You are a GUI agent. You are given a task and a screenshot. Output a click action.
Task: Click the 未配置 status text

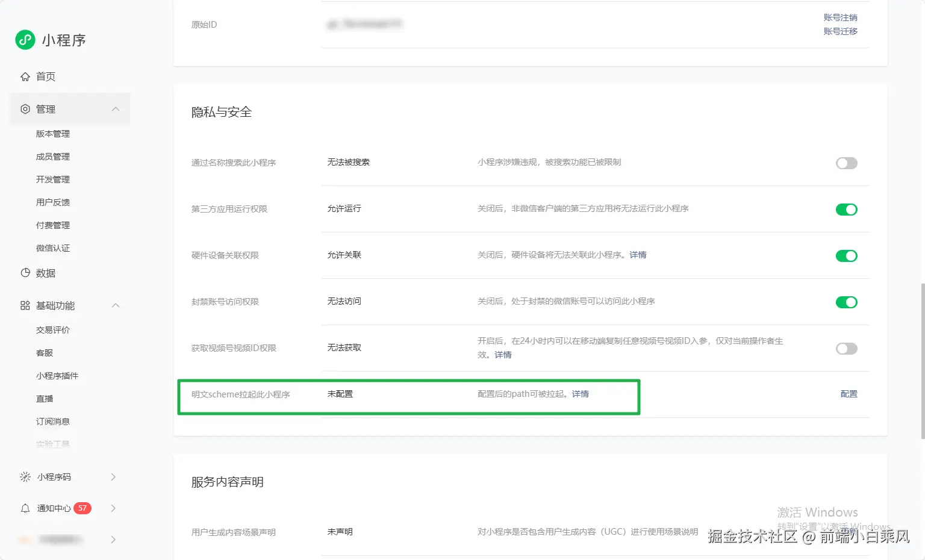340,394
